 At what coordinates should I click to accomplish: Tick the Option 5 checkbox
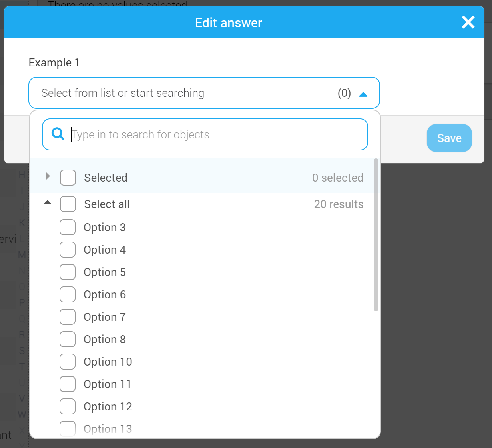[68, 272]
